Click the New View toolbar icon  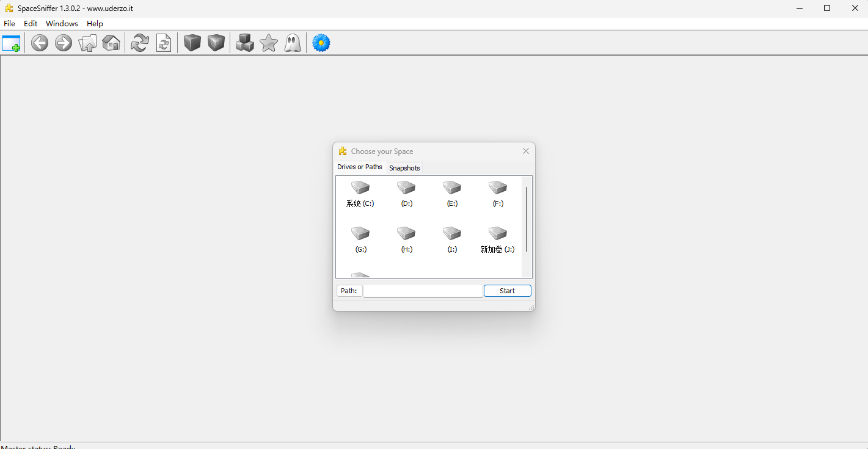click(x=11, y=43)
